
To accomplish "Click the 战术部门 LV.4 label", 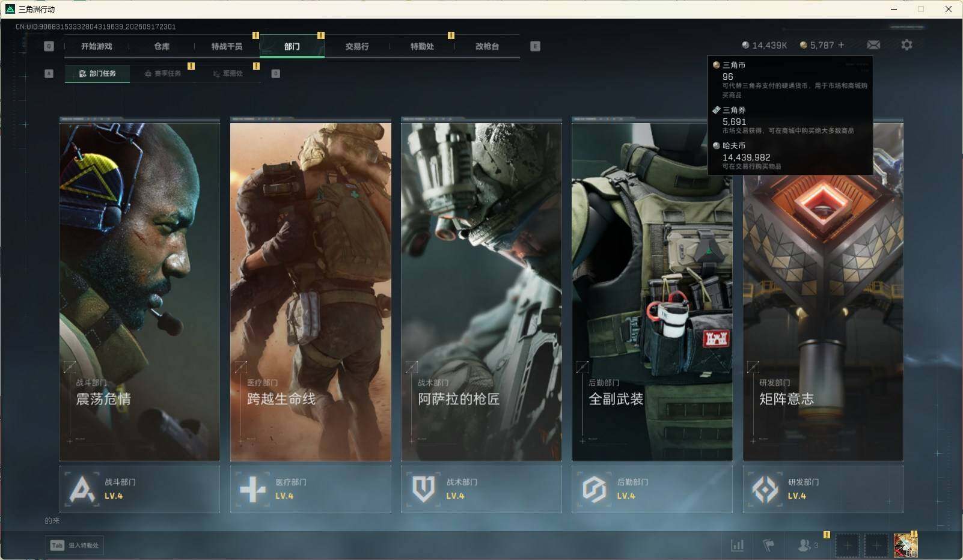I will point(455,496).
